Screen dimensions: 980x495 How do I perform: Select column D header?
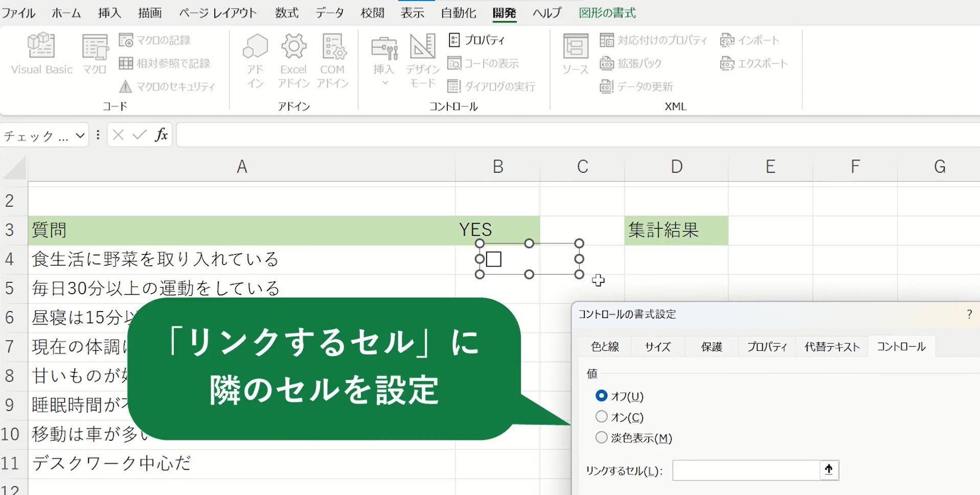[676, 167]
